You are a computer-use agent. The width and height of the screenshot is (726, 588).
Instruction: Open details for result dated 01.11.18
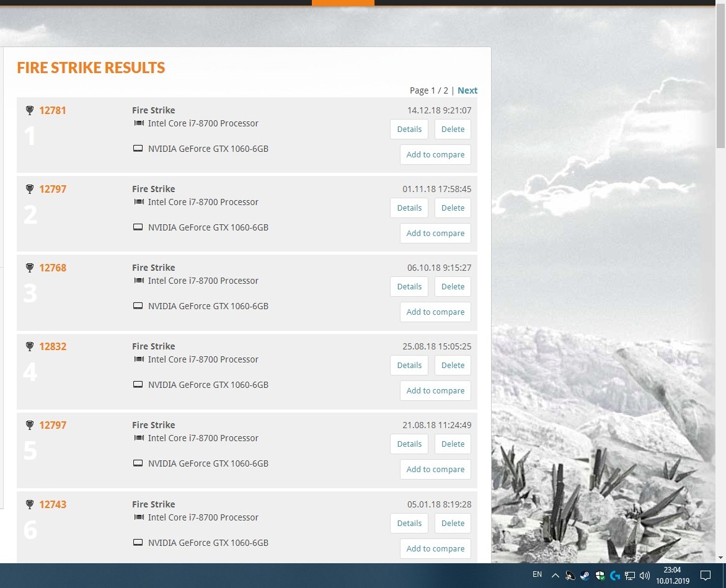tap(409, 208)
